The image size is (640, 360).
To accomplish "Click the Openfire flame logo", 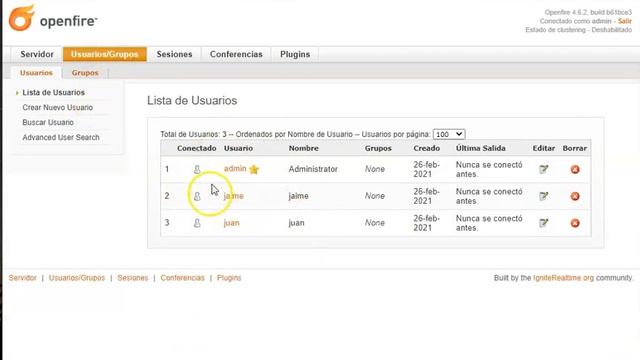I will tap(21, 18).
